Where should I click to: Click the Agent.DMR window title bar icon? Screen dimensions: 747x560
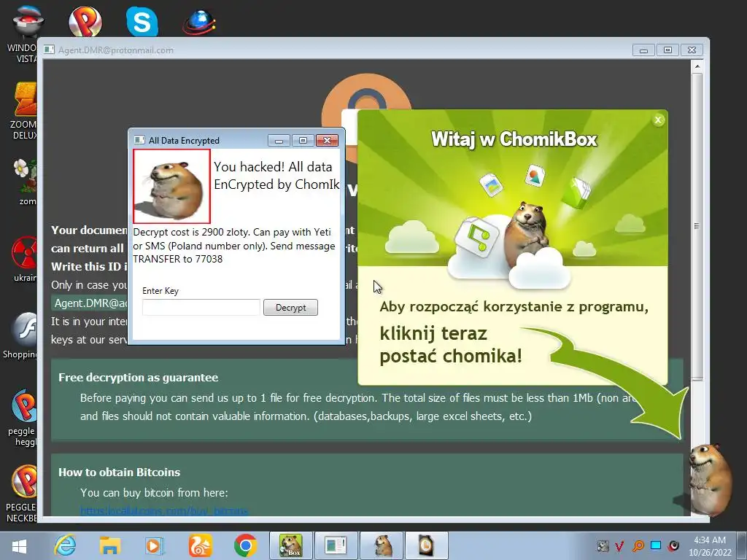click(x=49, y=50)
